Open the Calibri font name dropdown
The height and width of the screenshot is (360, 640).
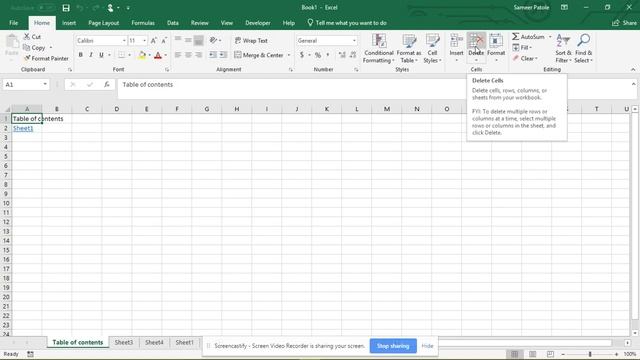124,41
